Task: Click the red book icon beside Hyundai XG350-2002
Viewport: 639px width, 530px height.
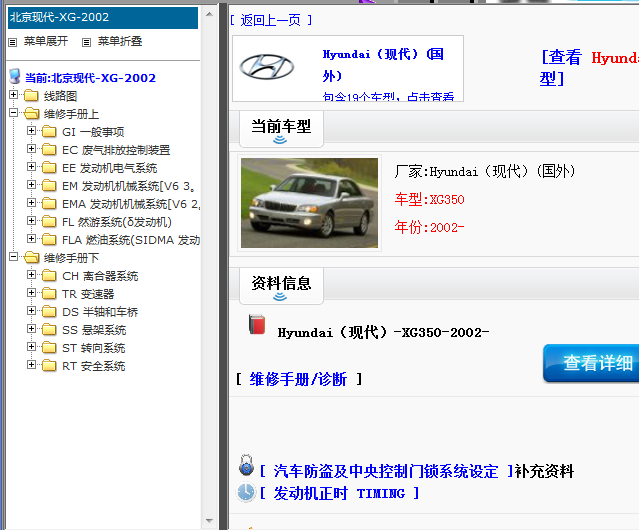Action: click(257, 324)
